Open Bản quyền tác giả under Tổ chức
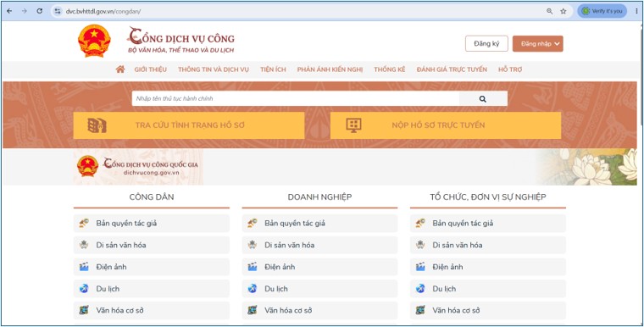Image resolution: width=644 pixels, height=327 pixels. click(x=488, y=224)
